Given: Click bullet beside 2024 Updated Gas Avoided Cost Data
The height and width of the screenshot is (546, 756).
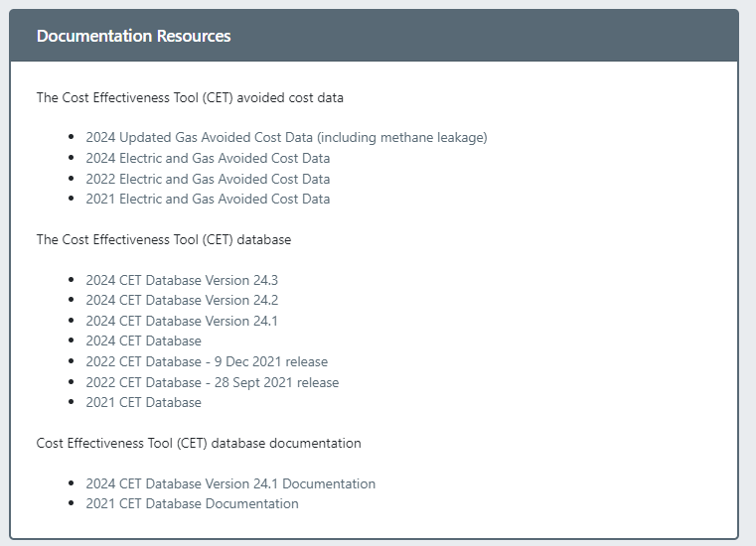Looking at the screenshot, I should coord(72,138).
